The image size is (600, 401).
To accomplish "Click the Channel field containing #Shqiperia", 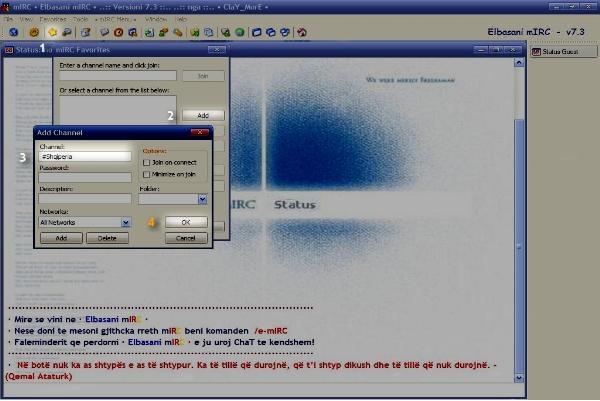I will coord(85,156).
